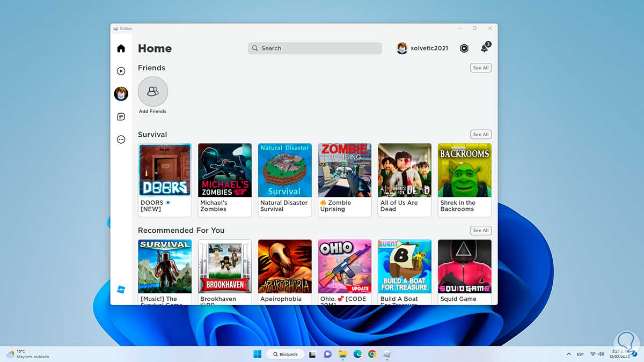Open Google Chrome from the taskbar
The width and height of the screenshot is (644, 362).
point(372,354)
